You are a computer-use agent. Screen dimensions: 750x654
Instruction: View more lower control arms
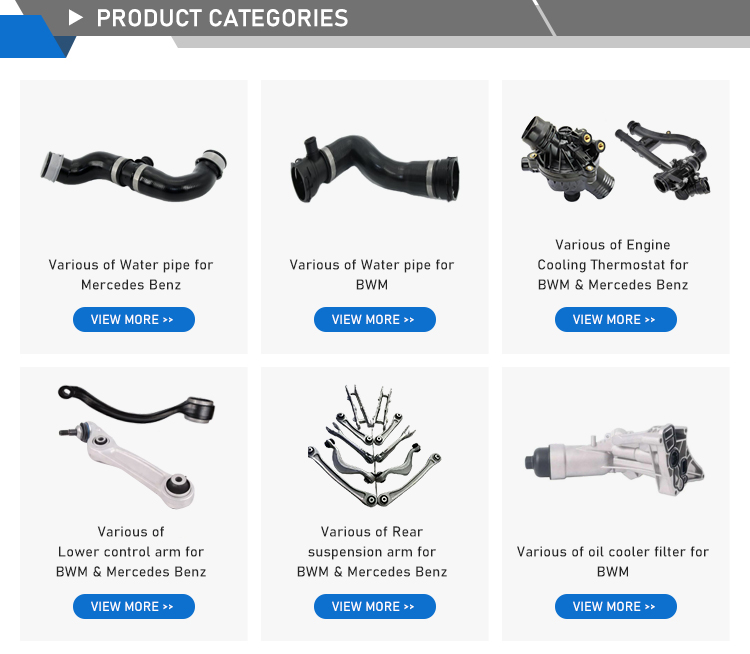pos(134,607)
